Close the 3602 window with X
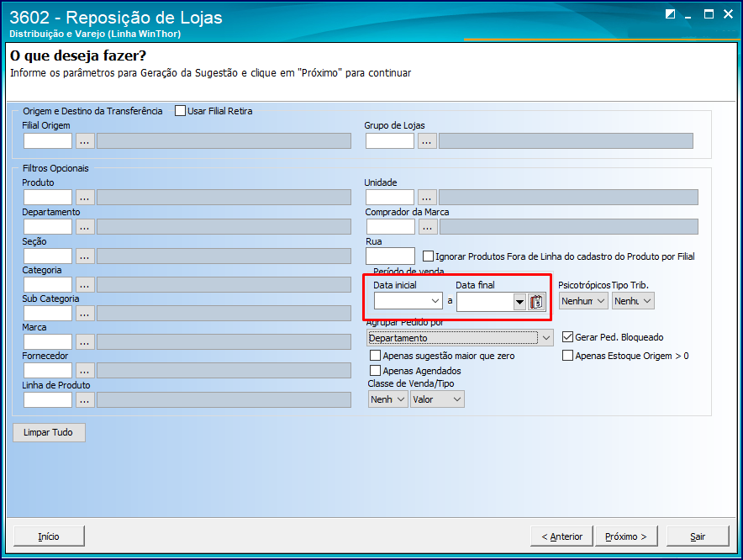 click(729, 13)
